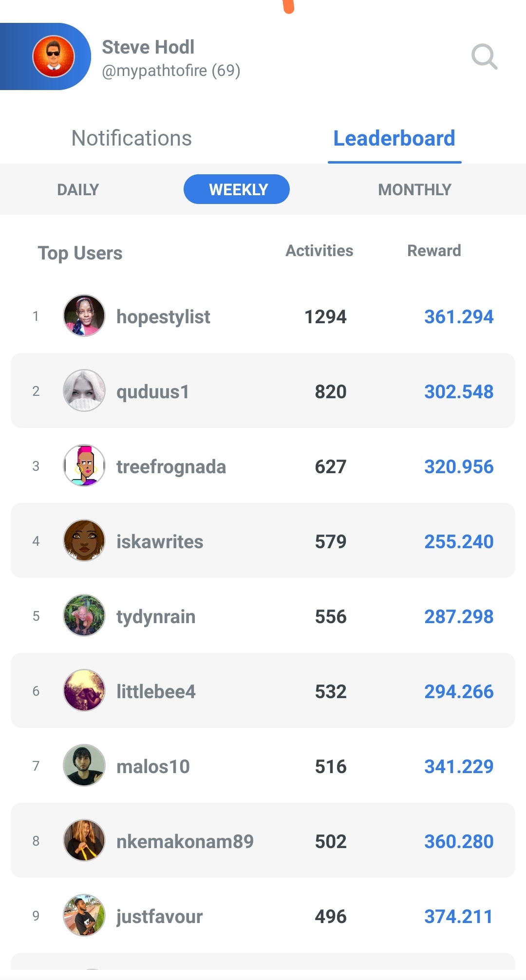Open @mypathtofire account handle
Screen dimensions: 526x980
click(x=171, y=71)
